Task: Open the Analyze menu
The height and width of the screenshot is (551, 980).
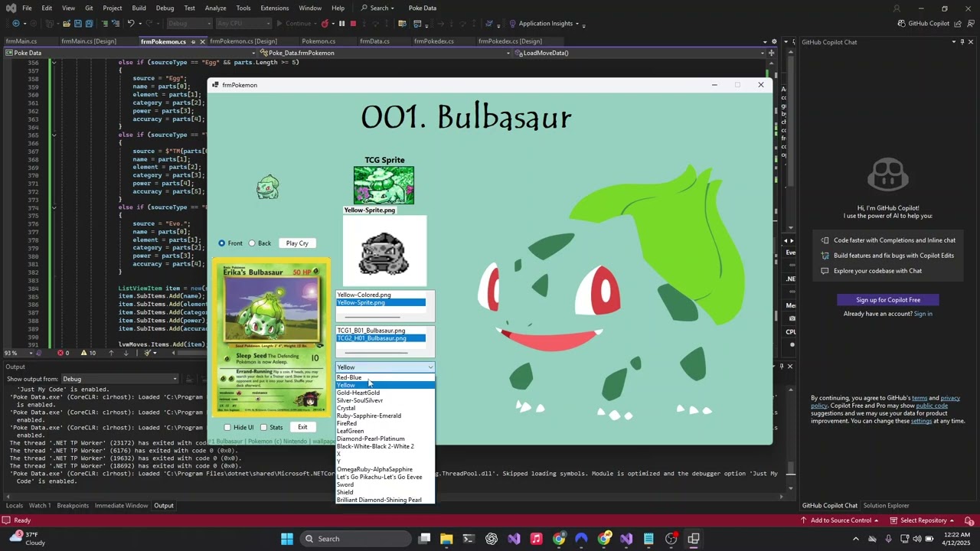Action: click(215, 8)
